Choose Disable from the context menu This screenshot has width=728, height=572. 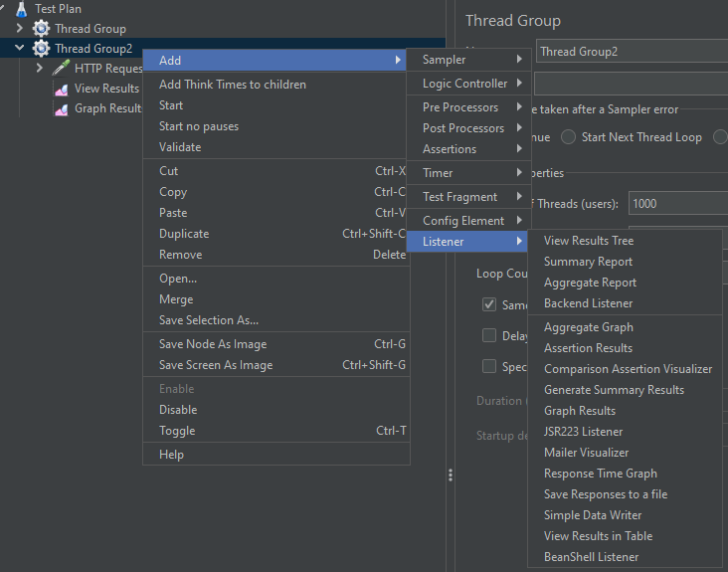coord(276,410)
